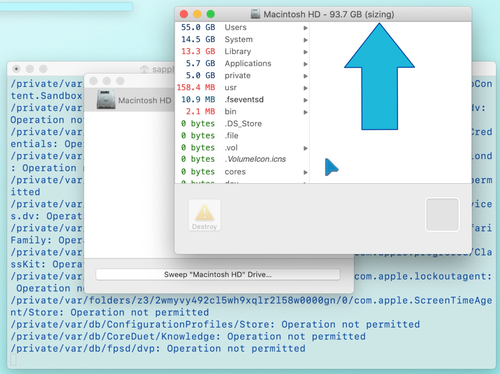
Task: Select the bin folder row
Action: 242,112
